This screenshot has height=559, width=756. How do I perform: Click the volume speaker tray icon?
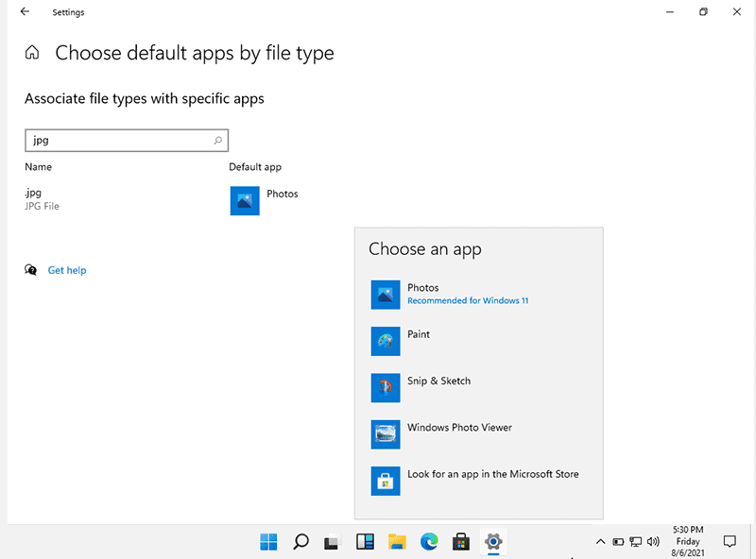[653, 542]
